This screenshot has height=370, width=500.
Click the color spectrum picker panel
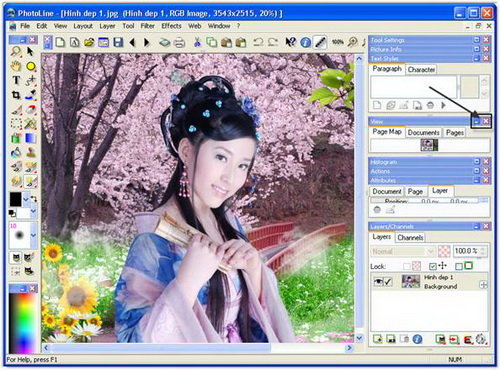(x=23, y=323)
